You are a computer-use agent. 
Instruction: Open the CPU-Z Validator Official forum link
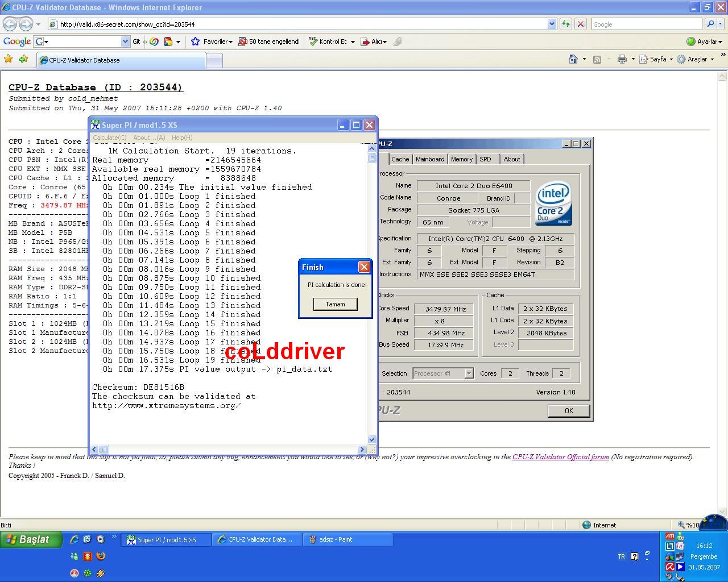(560, 456)
